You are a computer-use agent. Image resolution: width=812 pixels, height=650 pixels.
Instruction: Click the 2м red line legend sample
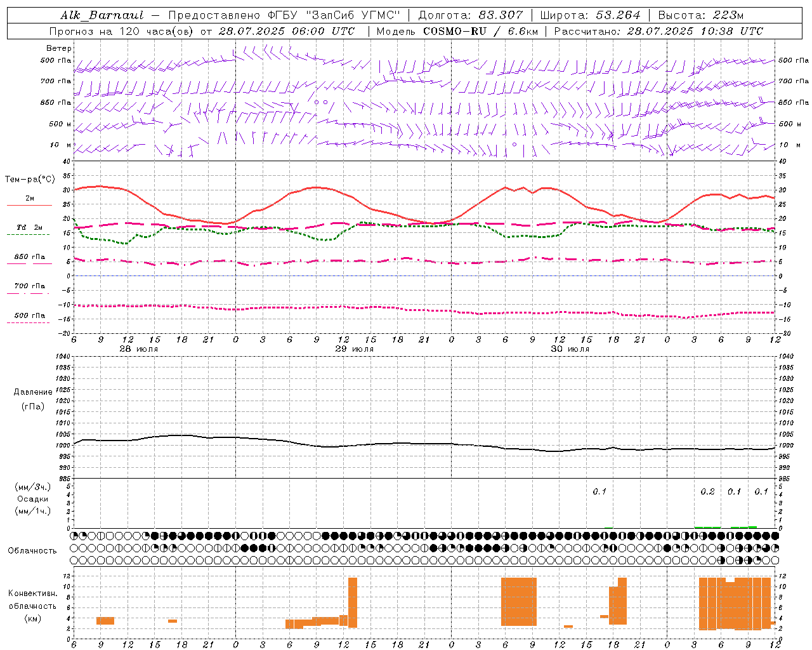[29, 206]
